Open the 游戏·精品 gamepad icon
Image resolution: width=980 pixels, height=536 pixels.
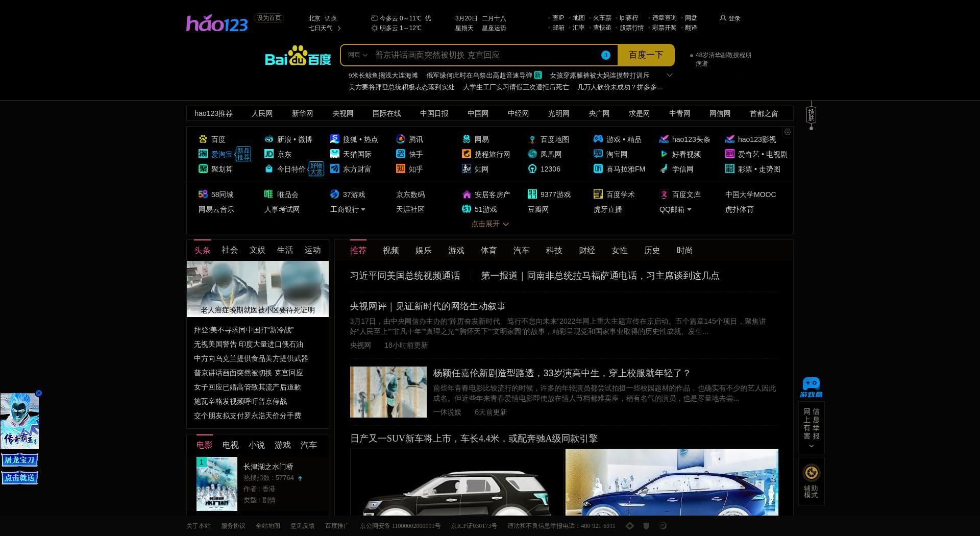pyautogui.click(x=598, y=139)
